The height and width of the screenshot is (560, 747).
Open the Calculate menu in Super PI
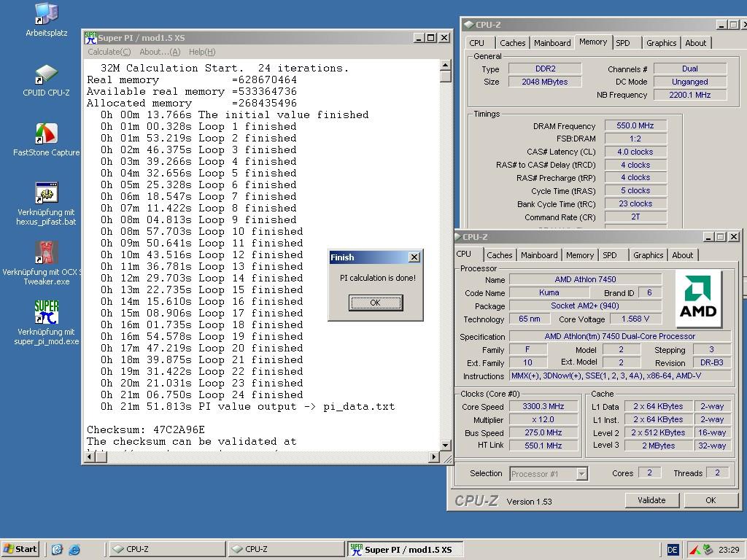109,52
